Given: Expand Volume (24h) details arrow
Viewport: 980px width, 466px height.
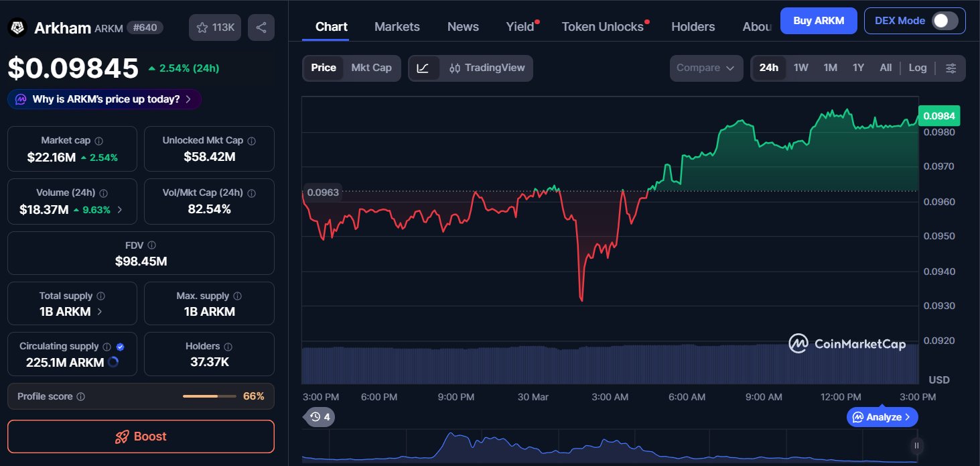Looking at the screenshot, I should point(120,209).
